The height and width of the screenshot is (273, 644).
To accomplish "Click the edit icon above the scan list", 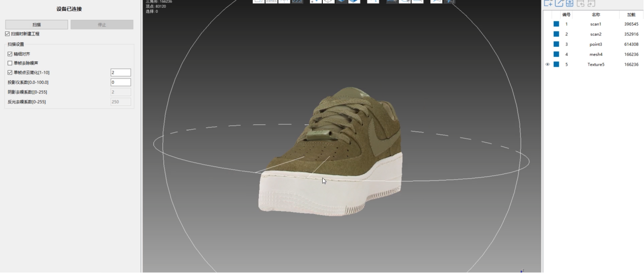I will click(x=559, y=3).
